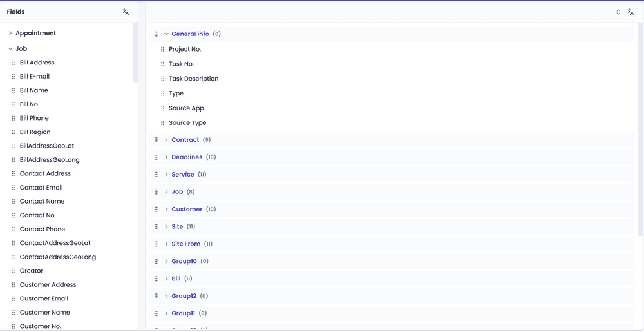
Task: Collapse the General info group chevron
Action: coord(166,34)
